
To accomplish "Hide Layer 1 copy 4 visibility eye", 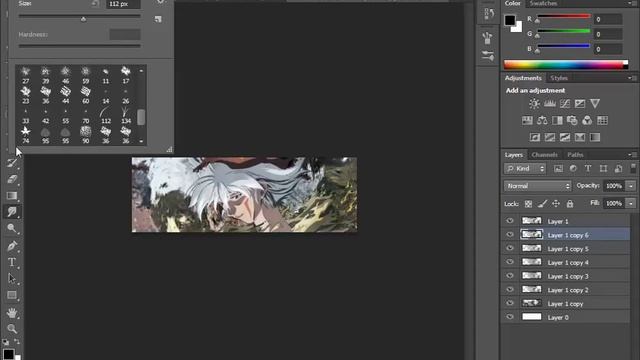I will coord(510,262).
